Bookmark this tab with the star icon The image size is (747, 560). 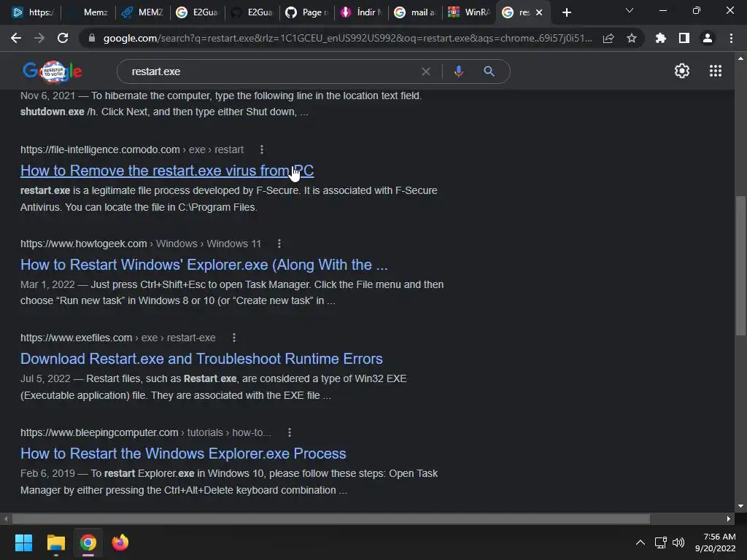(x=632, y=38)
